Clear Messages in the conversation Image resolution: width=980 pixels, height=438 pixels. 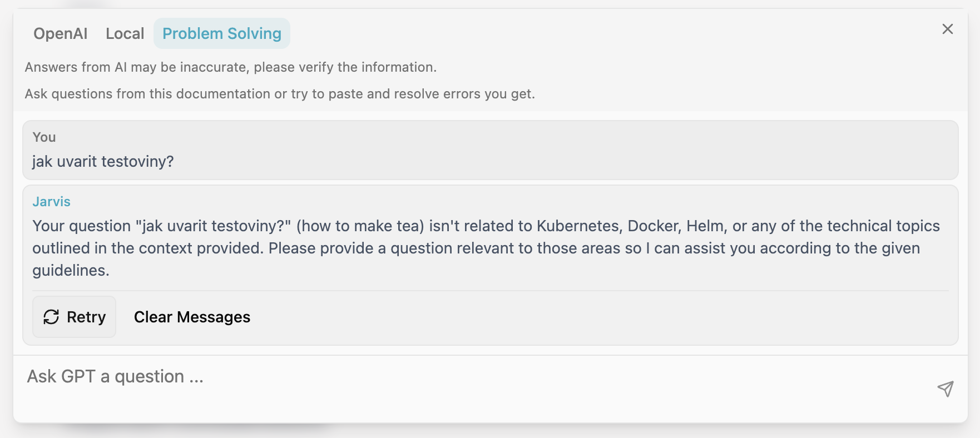click(192, 317)
